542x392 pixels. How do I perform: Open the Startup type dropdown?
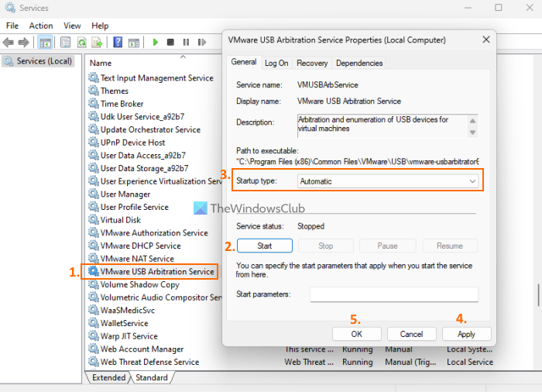point(388,181)
